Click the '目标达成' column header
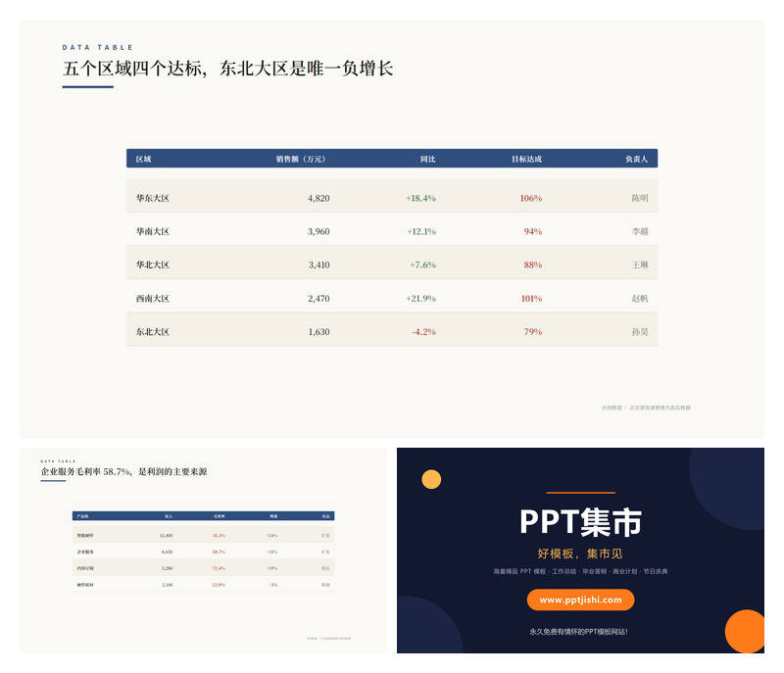The width and height of the screenshot is (784, 673). 526,159
